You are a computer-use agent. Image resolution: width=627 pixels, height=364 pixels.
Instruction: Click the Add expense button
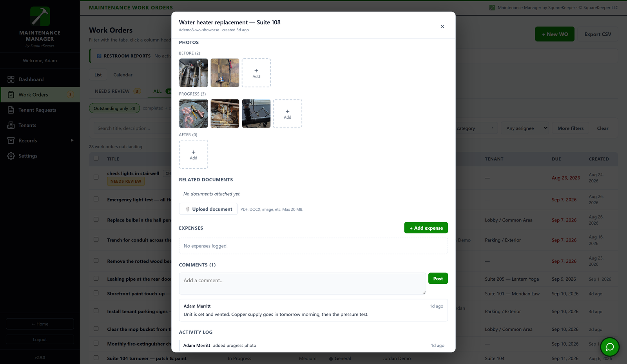[x=426, y=228]
